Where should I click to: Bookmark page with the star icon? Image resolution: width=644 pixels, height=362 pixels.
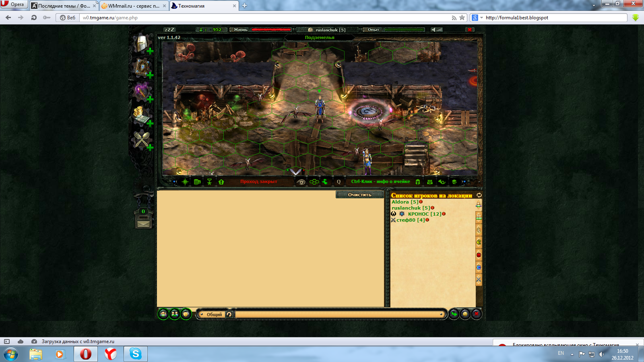coord(462,18)
